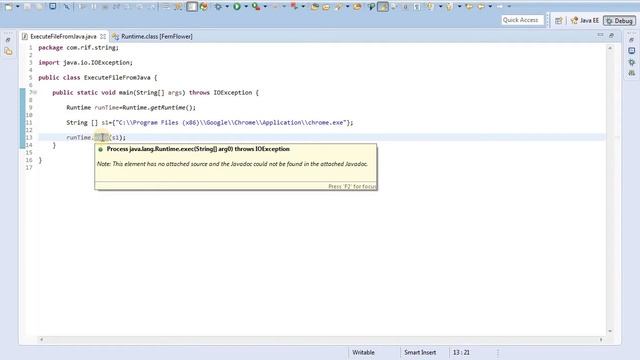Click the package com.rif.string line
The width and height of the screenshot is (640, 360).
(78, 48)
